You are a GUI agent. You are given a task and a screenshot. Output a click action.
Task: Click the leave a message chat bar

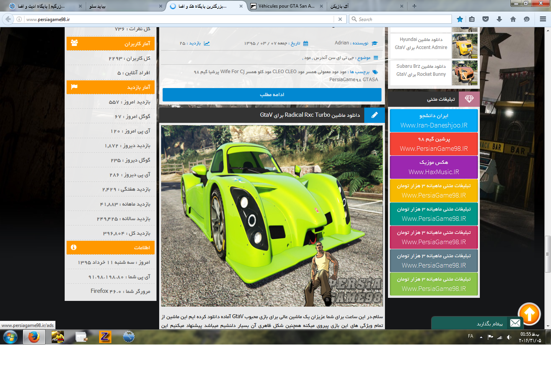coord(478,323)
